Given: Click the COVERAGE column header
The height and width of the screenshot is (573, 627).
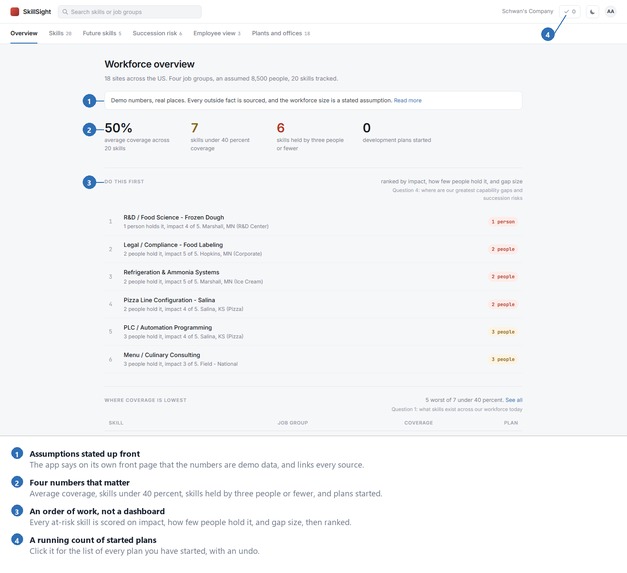Looking at the screenshot, I should coord(418,423).
